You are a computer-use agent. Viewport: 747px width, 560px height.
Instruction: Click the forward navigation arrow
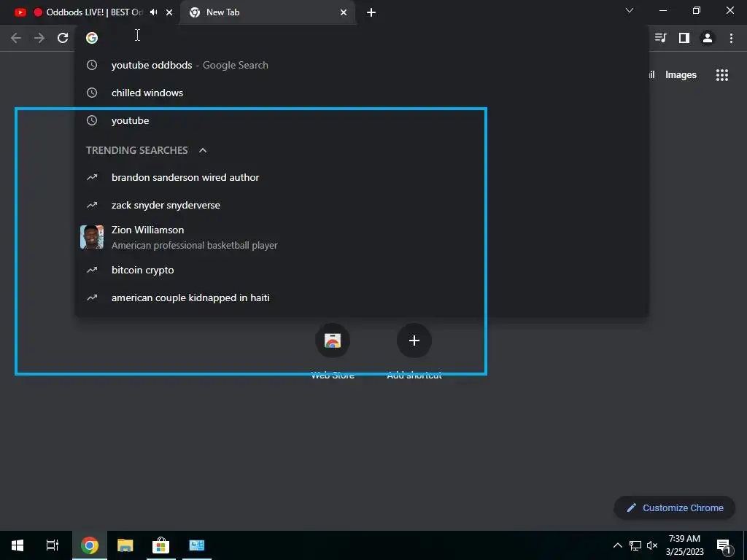pyautogui.click(x=39, y=38)
